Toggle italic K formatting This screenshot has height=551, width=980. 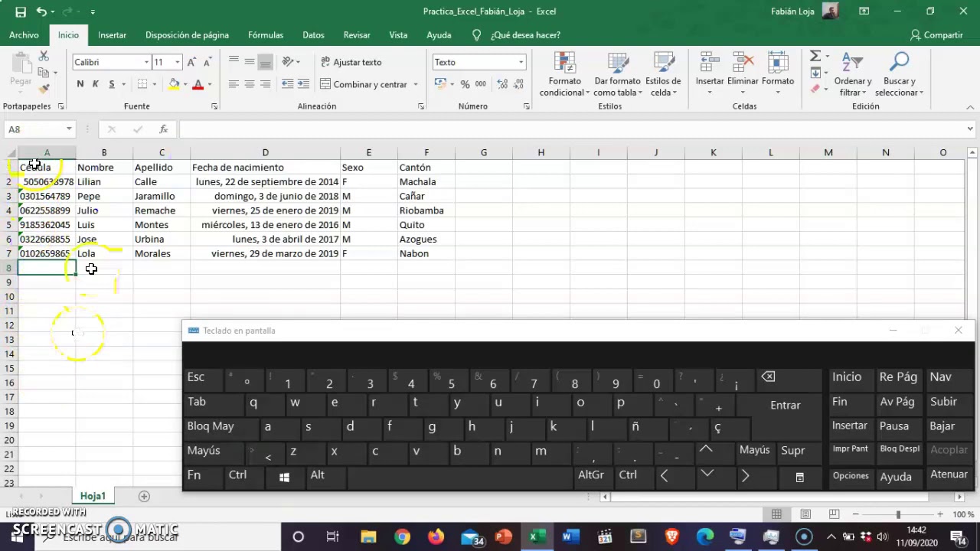[x=96, y=84]
